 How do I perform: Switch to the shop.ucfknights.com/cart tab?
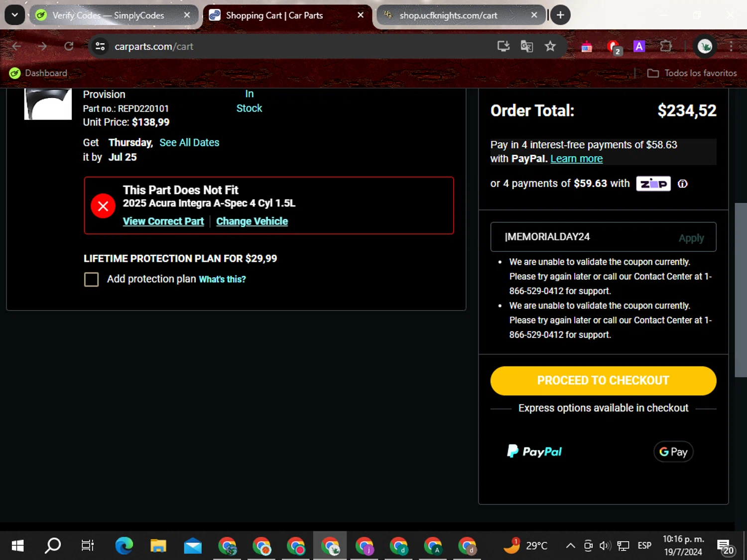click(460, 15)
